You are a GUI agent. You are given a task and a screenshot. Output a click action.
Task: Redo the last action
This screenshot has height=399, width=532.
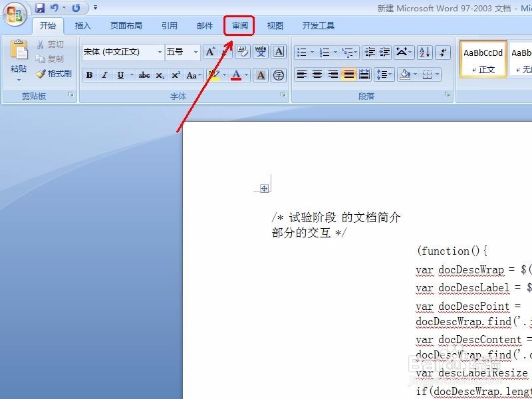[x=76, y=7]
